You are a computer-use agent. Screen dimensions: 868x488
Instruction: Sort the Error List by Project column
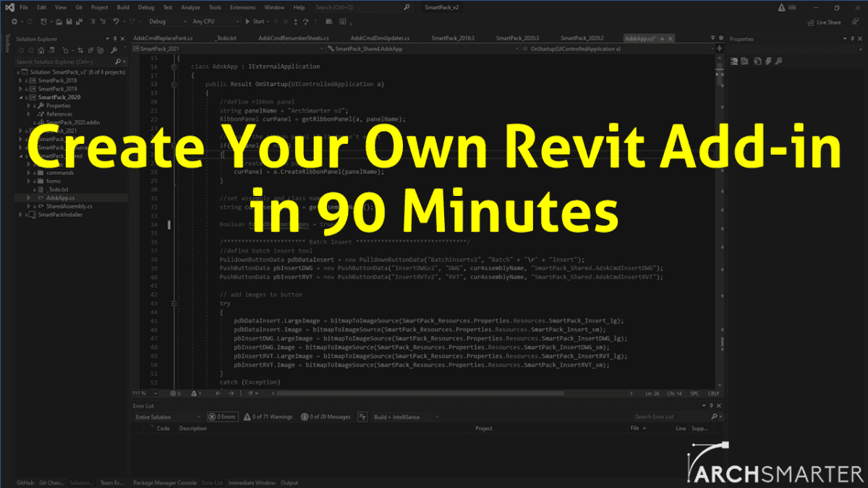(484, 428)
